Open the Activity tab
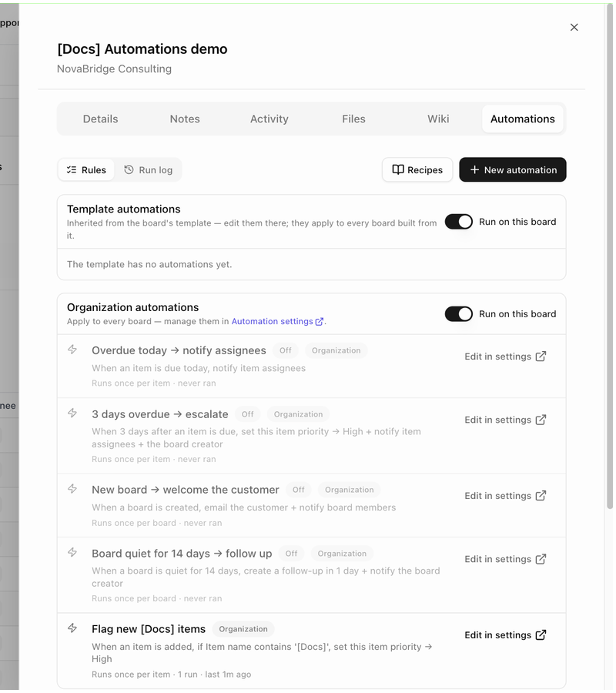Viewport: 616px width, 693px height. pos(270,119)
